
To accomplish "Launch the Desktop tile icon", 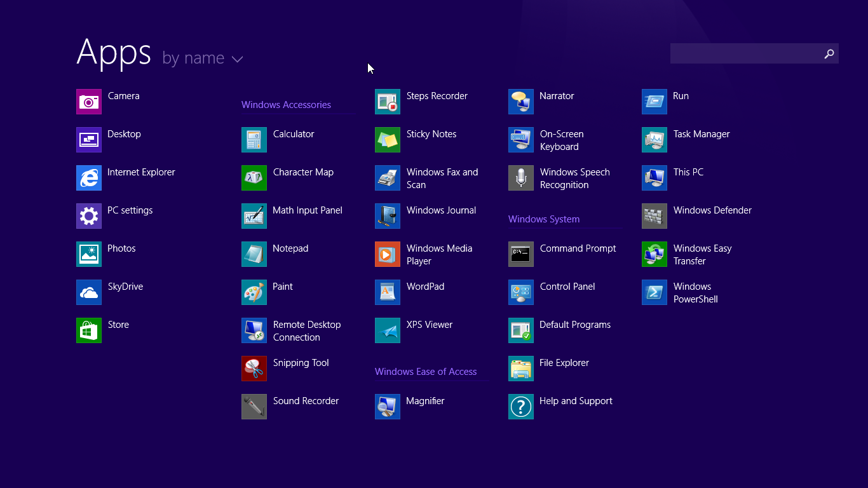I will [x=89, y=140].
